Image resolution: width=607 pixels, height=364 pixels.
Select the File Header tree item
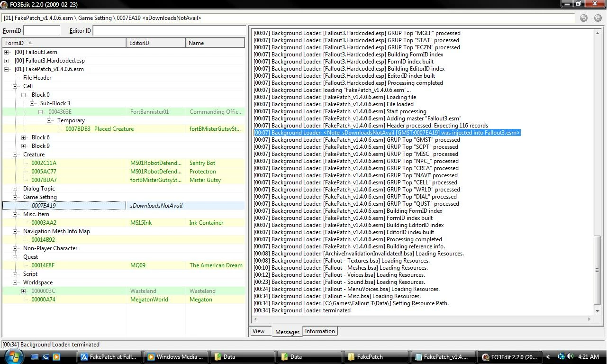(x=37, y=78)
